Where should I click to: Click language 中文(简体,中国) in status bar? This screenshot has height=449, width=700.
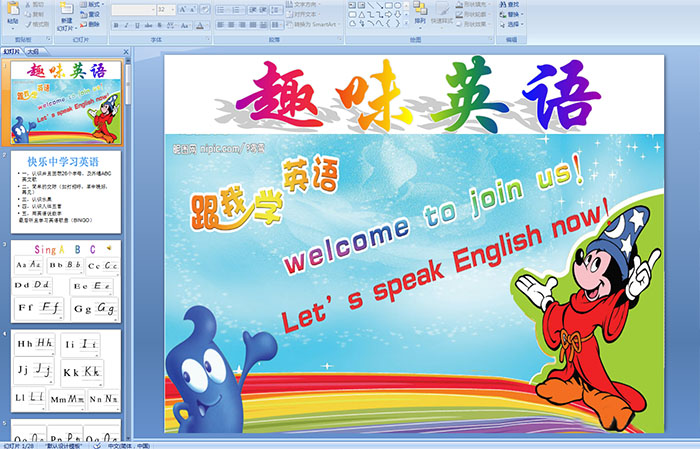129,445
